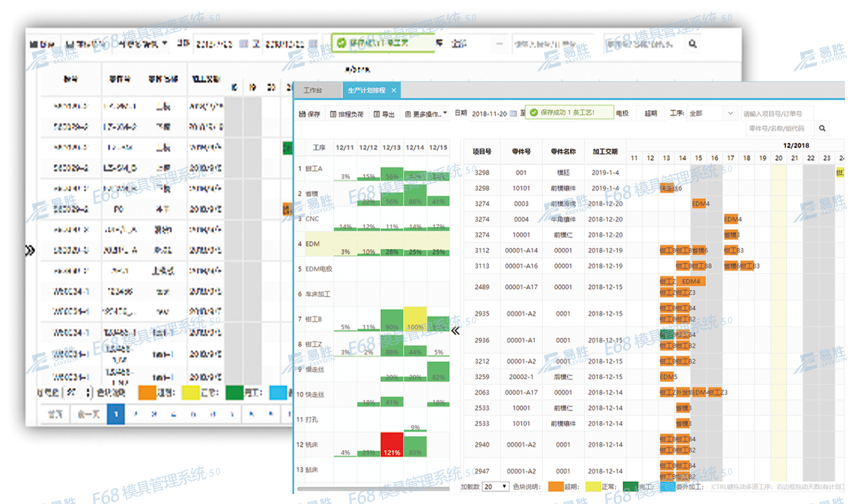Open the start date calendar icon in back window
The height and width of the screenshot is (504, 853).
(x=243, y=44)
